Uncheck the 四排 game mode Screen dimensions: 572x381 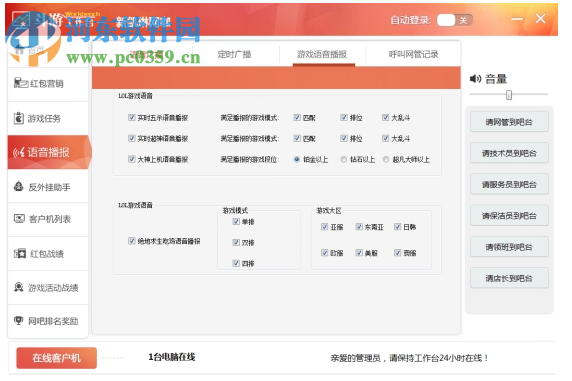[236, 263]
